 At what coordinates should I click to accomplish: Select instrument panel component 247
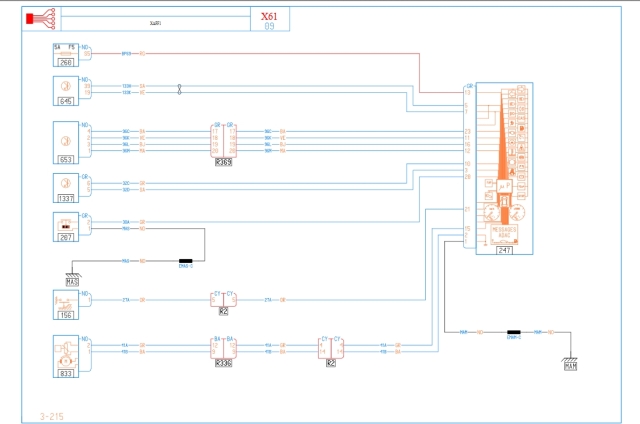[x=504, y=168]
